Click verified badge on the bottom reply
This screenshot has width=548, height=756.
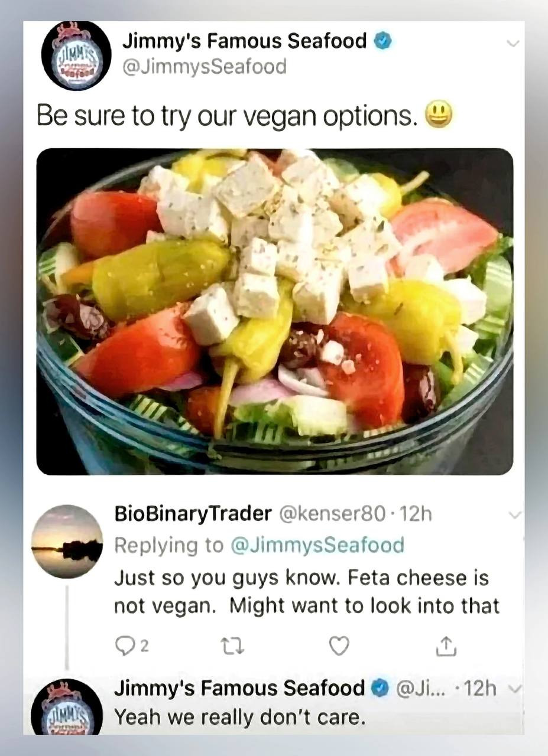[379, 689]
